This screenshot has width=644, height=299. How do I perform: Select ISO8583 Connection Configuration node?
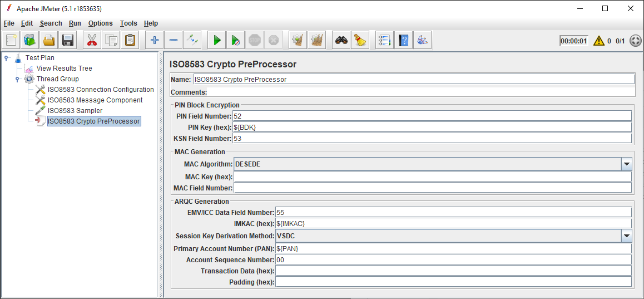(101, 90)
